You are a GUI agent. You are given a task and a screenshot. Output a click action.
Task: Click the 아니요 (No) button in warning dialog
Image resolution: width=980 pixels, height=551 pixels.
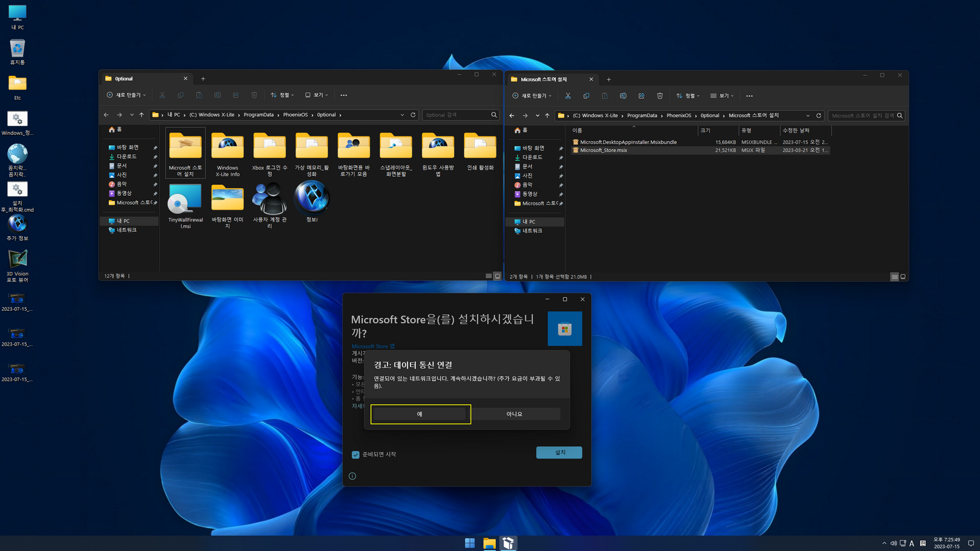(x=515, y=414)
